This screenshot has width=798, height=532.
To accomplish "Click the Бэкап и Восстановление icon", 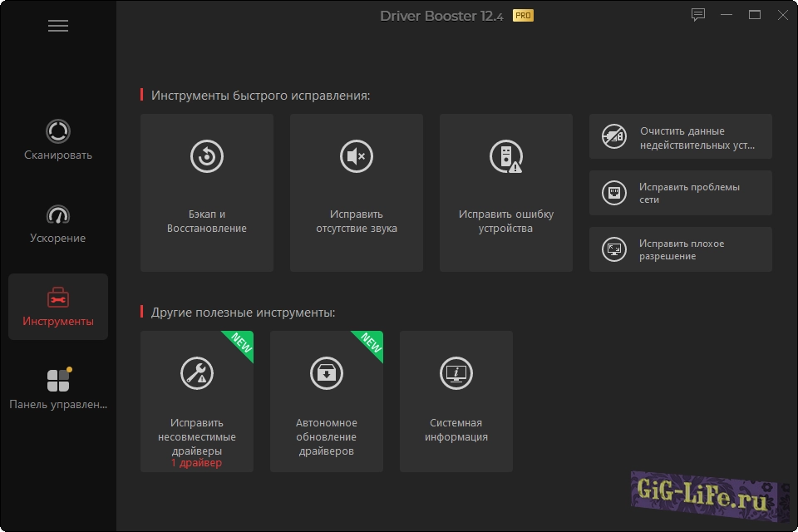I will pyautogui.click(x=207, y=156).
